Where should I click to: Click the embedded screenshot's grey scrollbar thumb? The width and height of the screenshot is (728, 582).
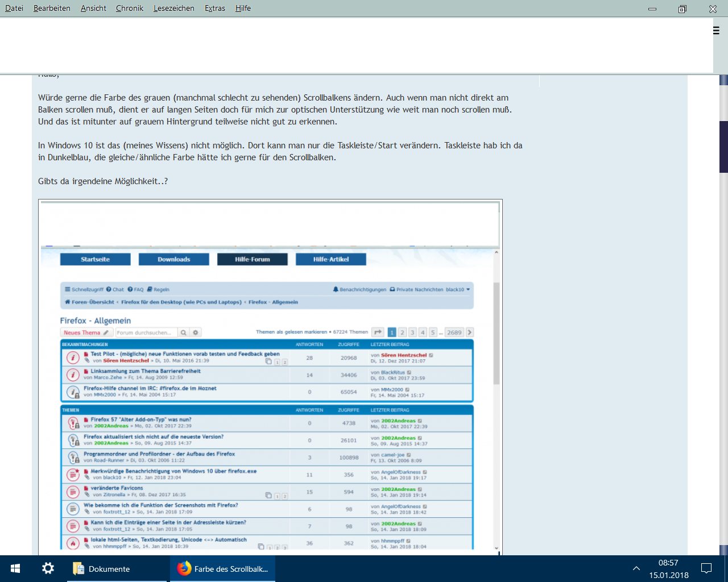tap(497, 333)
